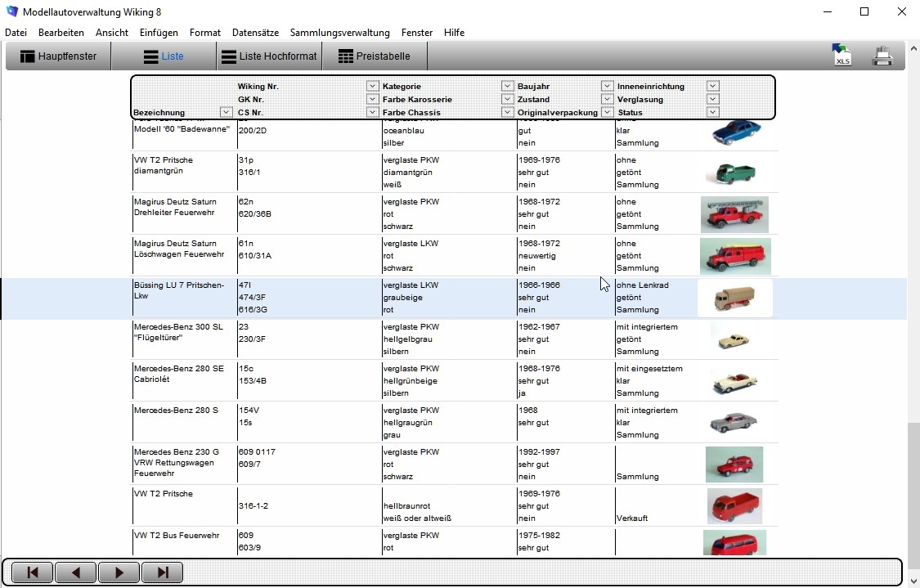Screen dimensions: 920x588
Task: Expand the Farbe Karosserie dropdown
Action: 507,99
